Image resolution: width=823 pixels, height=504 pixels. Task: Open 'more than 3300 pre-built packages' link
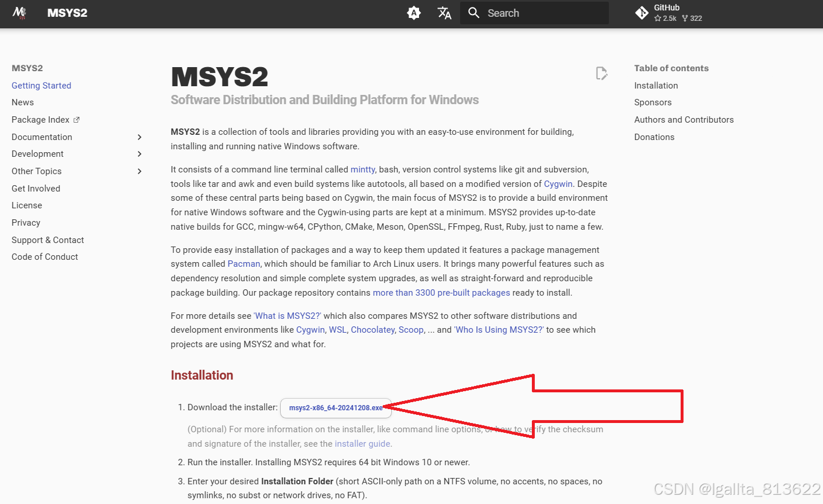(x=442, y=293)
